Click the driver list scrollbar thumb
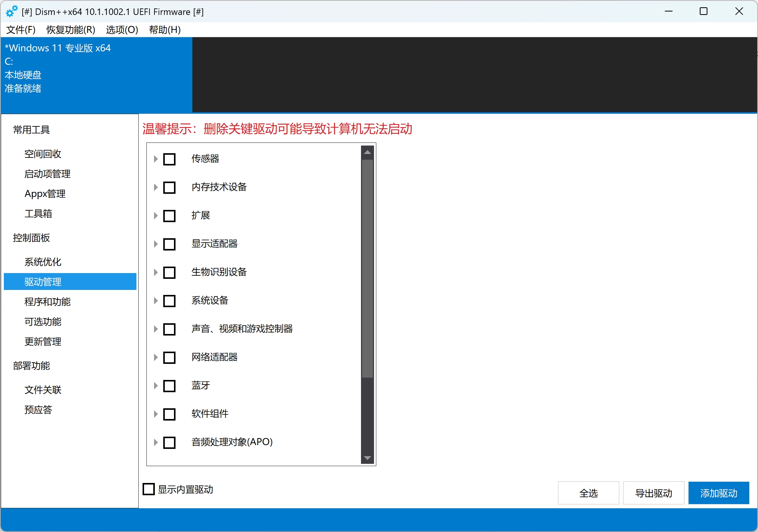This screenshot has height=532, width=758. click(x=368, y=269)
